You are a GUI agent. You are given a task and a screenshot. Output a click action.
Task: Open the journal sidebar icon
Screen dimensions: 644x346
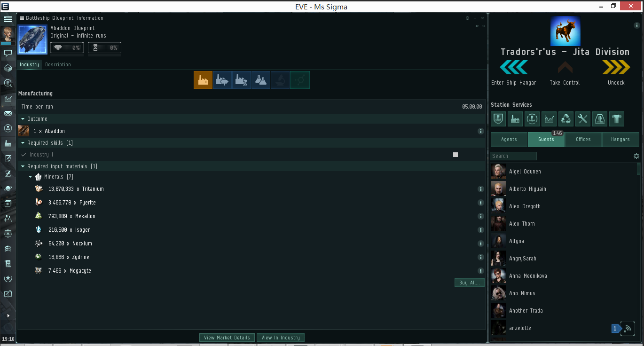(8, 264)
